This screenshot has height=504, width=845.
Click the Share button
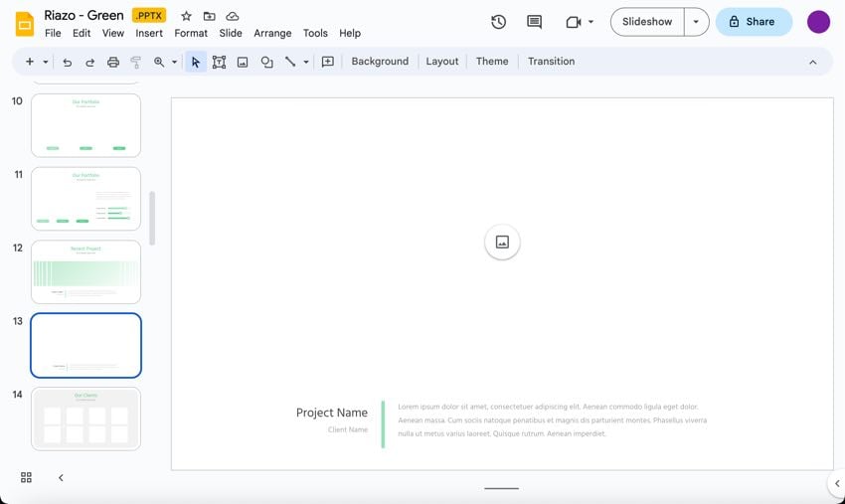(754, 22)
